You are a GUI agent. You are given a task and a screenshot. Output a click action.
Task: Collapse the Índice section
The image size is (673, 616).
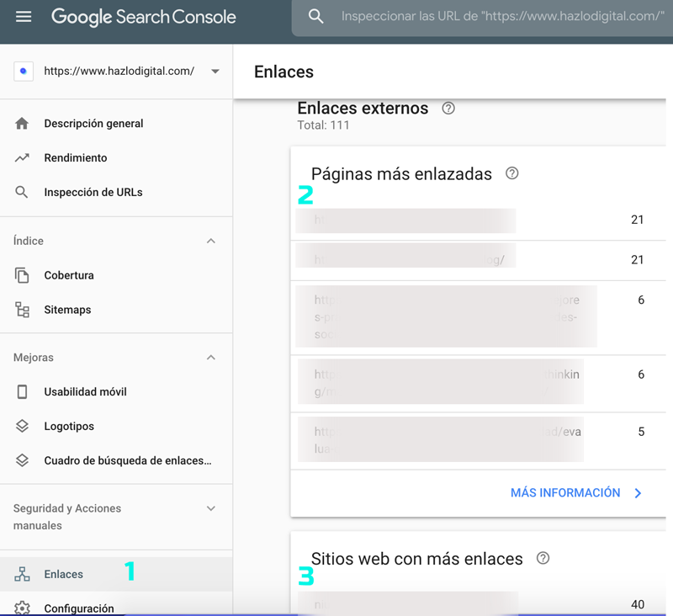211,242
